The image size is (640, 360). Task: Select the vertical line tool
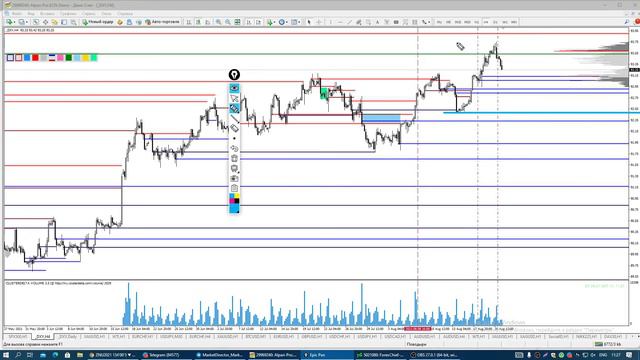330,22
